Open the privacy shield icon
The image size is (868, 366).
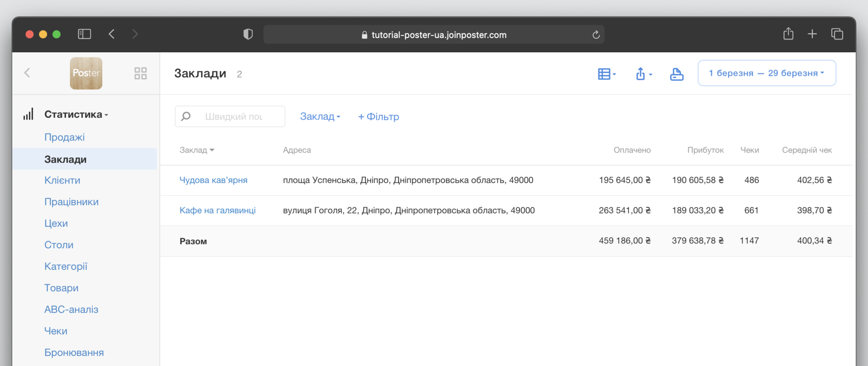pos(248,34)
